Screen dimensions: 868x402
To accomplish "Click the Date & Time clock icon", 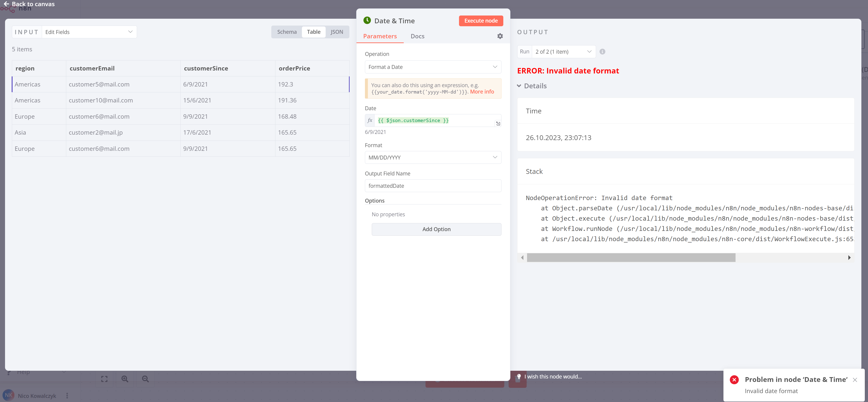I will point(367,21).
